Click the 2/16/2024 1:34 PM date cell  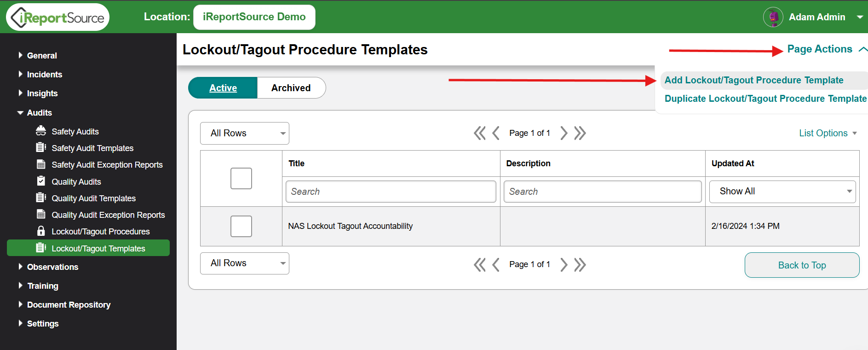[745, 226]
